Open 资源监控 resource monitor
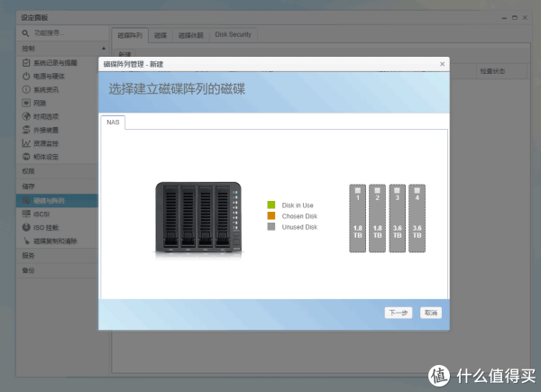 click(46, 143)
